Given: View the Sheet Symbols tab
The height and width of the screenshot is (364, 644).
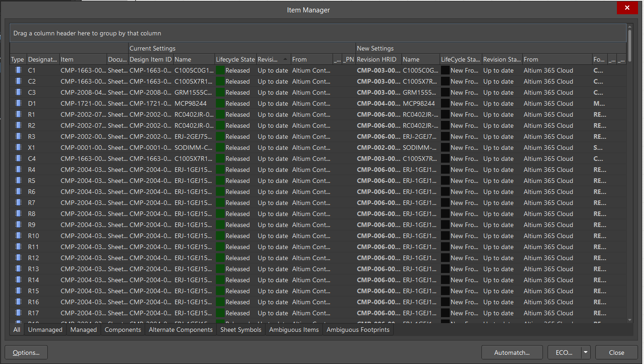Looking at the screenshot, I should point(241,330).
